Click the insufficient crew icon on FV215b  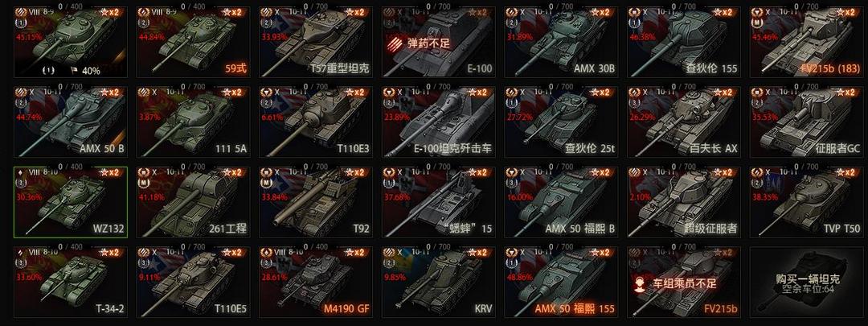(640, 283)
